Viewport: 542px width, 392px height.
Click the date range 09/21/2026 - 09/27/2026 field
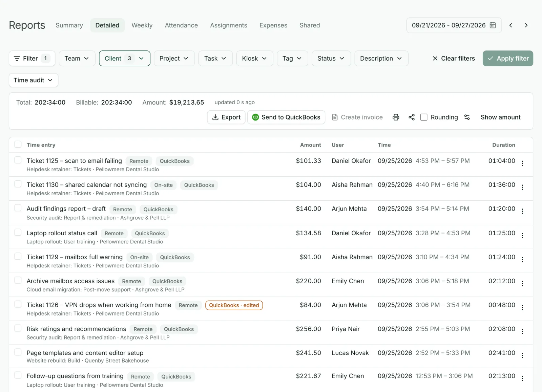(x=454, y=25)
